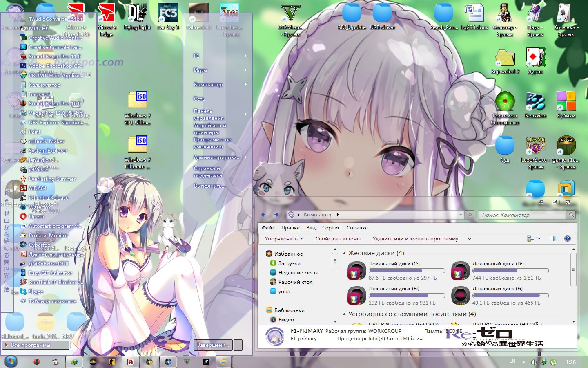Viewport: 588px width, 368px height.
Task: Open the Сервис menu
Action: pos(331,228)
